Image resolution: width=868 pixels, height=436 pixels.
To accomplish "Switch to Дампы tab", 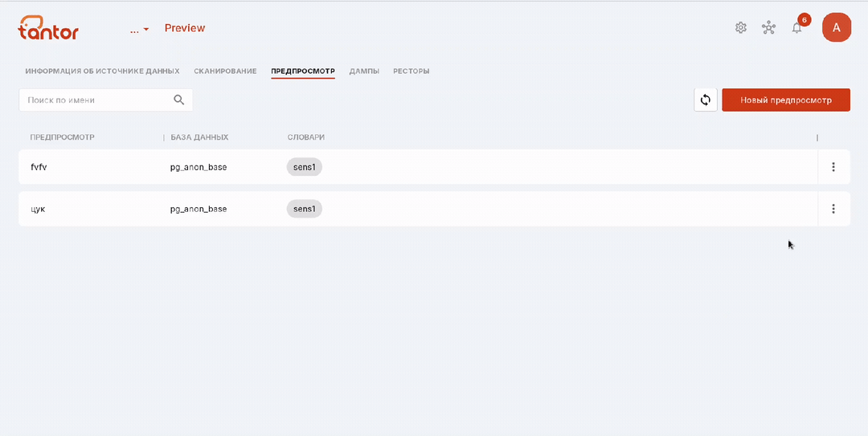I will click(364, 71).
